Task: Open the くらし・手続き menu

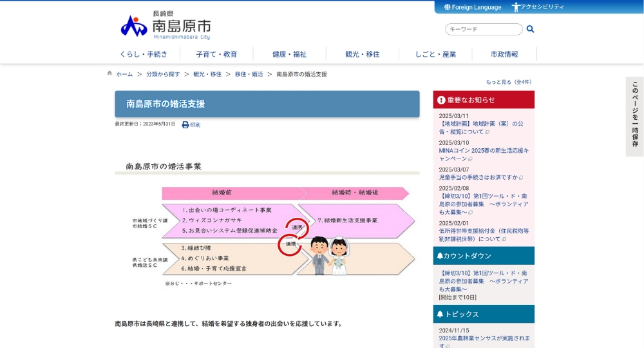Action: click(x=144, y=54)
